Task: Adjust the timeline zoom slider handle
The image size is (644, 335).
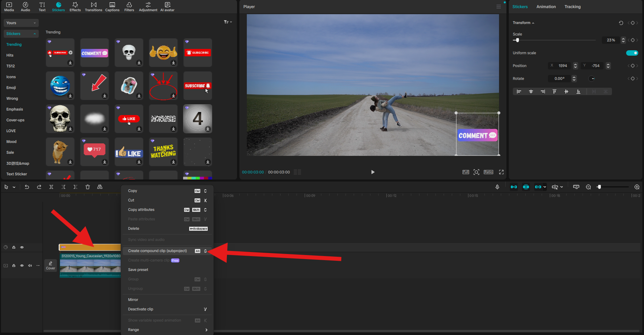Action: pos(599,187)
